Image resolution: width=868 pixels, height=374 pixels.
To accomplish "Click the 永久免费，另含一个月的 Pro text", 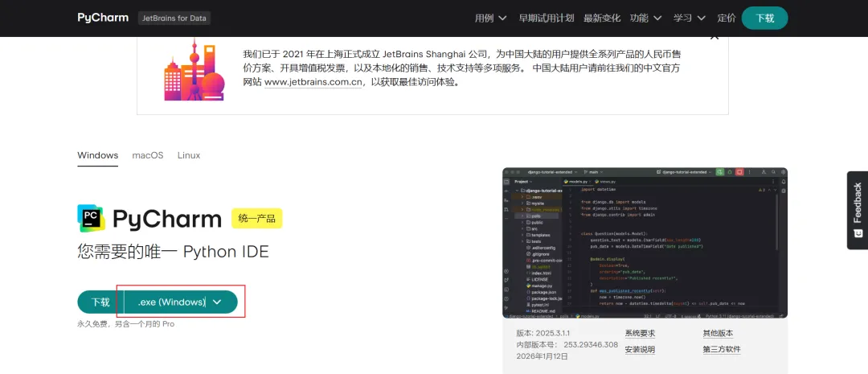I will pyautogui.click(x=125, y=323).
